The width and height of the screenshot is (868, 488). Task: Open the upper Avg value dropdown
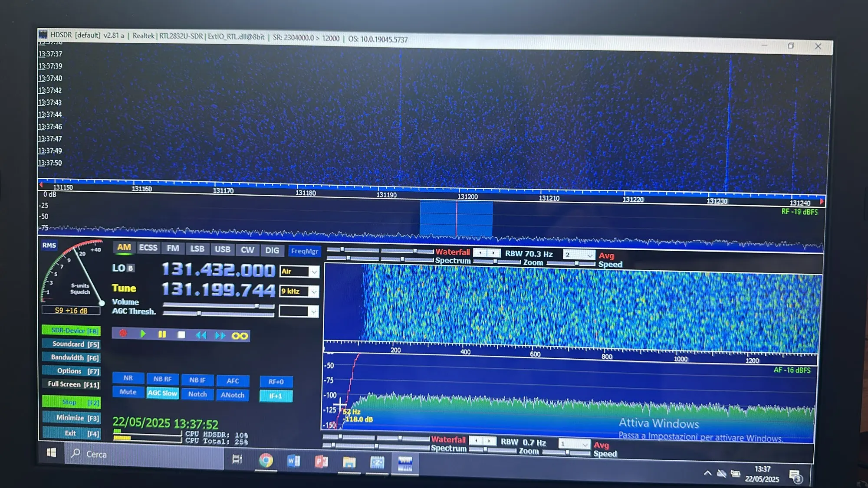pos(589,255)
